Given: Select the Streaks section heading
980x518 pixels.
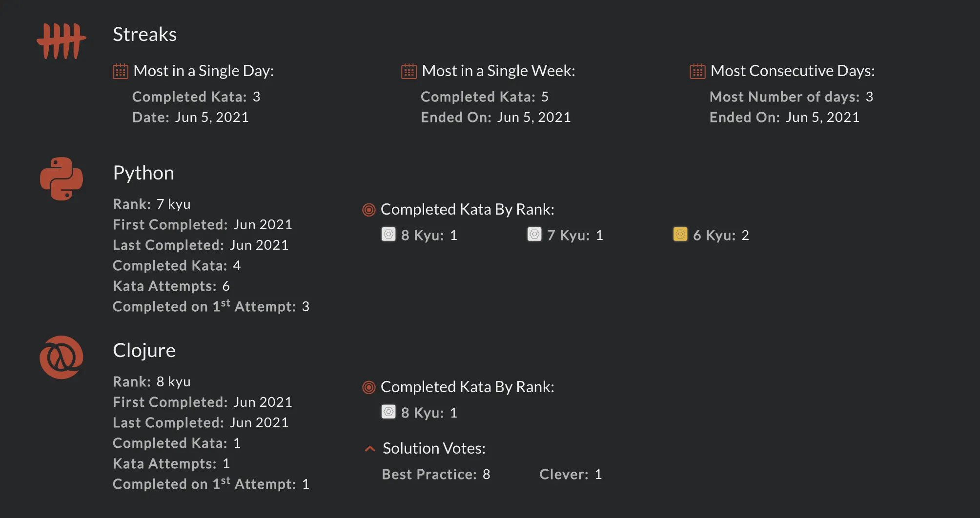Looking at the screenshot, I should (144, 34).
